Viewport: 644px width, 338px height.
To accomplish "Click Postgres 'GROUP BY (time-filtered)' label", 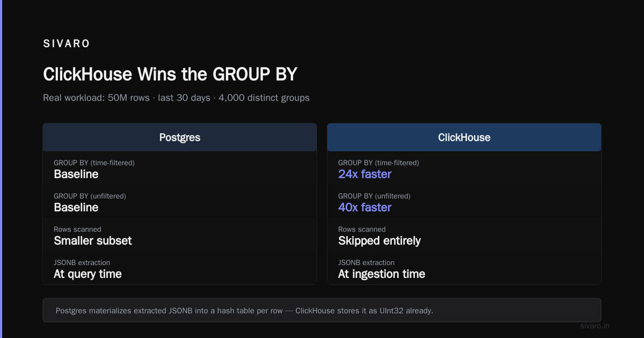I will point(94,163).
